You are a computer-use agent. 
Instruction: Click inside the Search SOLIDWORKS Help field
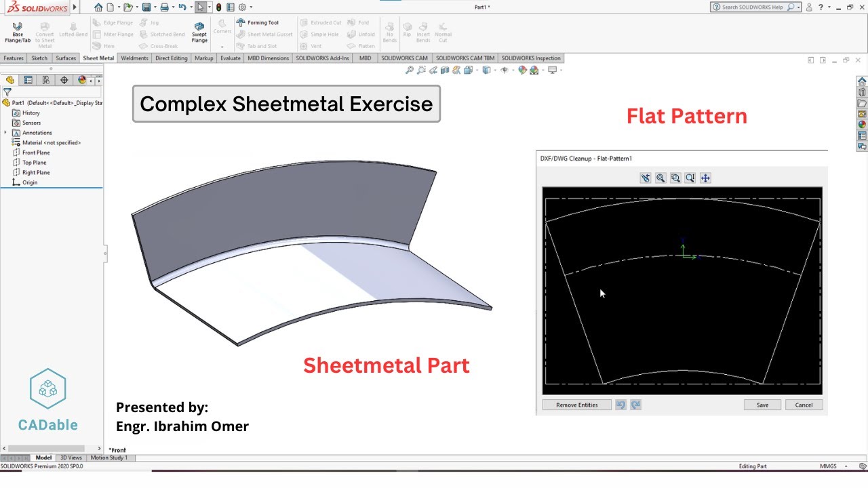click(753, 7)
